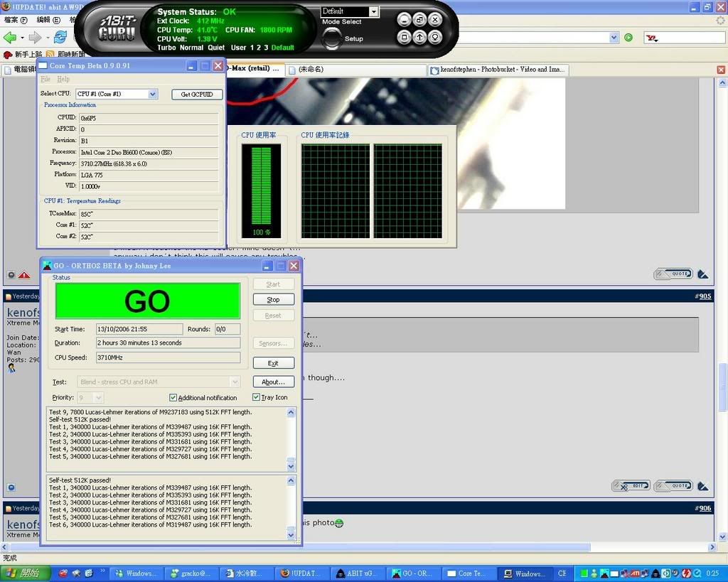This screenshot has height=582, width=728.
Task: Click the Abit Guru square circular button
Action: pyautogui.click(x=404, y=37)
